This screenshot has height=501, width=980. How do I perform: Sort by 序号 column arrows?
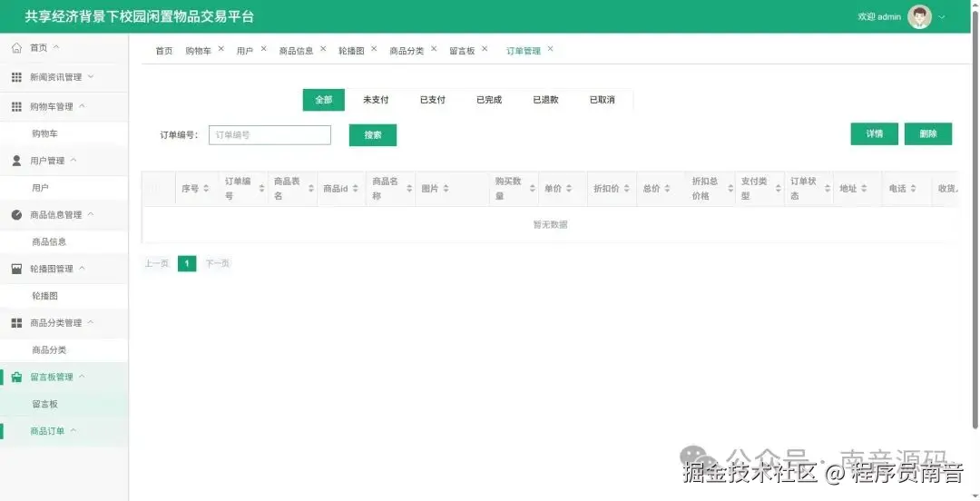click(206, 188)
